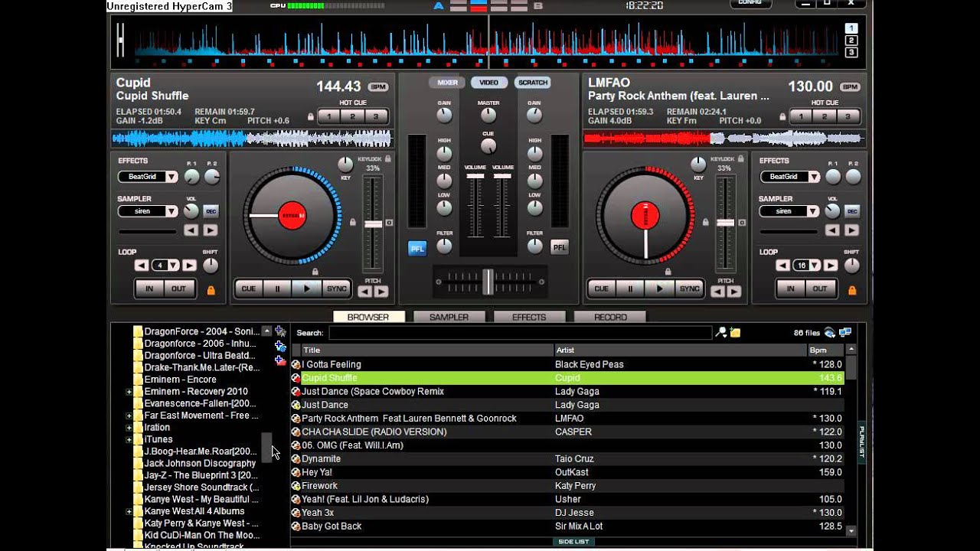Toggle left deck keylock padlock

pyautogui.click(x=388, y=158)
